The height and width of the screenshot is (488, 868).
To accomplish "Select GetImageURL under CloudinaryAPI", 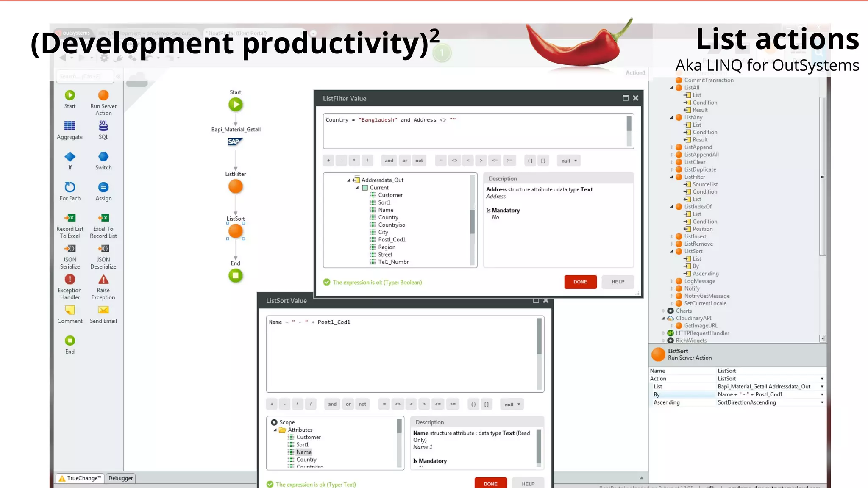I will point(701,326).
